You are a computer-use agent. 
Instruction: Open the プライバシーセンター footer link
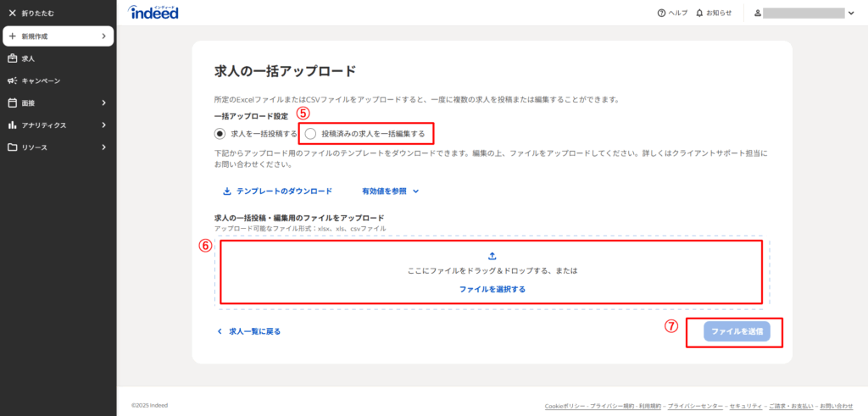point(694,407)
